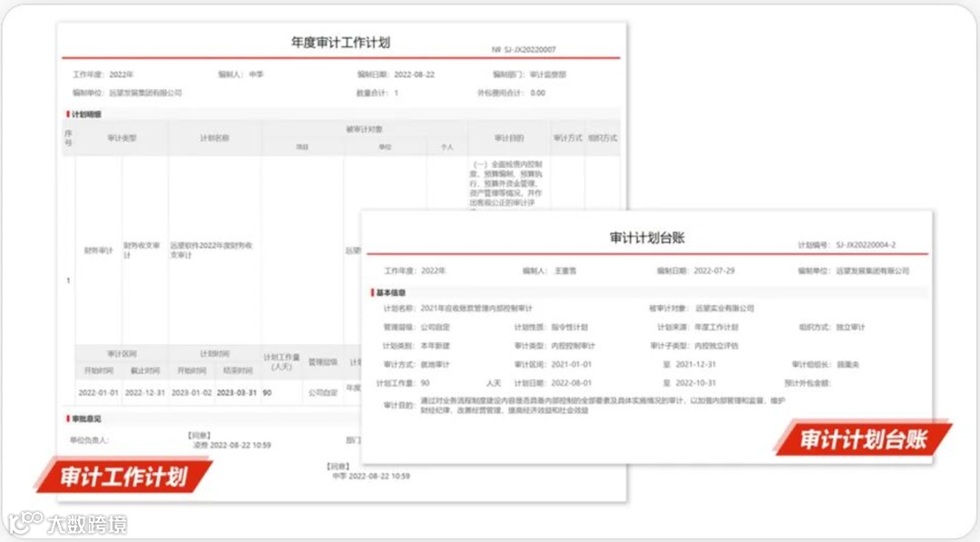Click audit period end 2021-12-31
Viewport: 980px width, 542px height.
pyautogui.click(x=696, y=365)
